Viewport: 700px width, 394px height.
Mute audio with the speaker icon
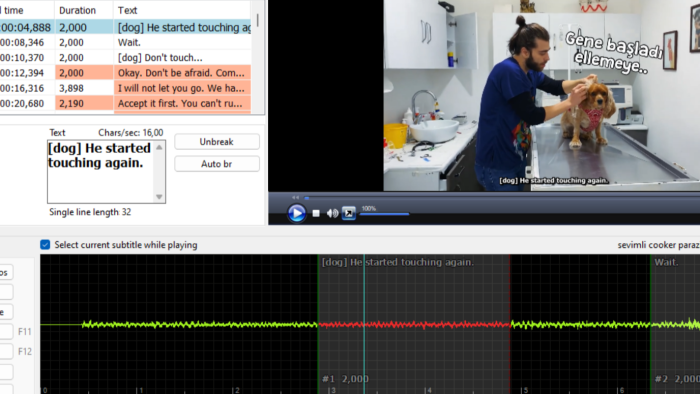click(332, 214)
